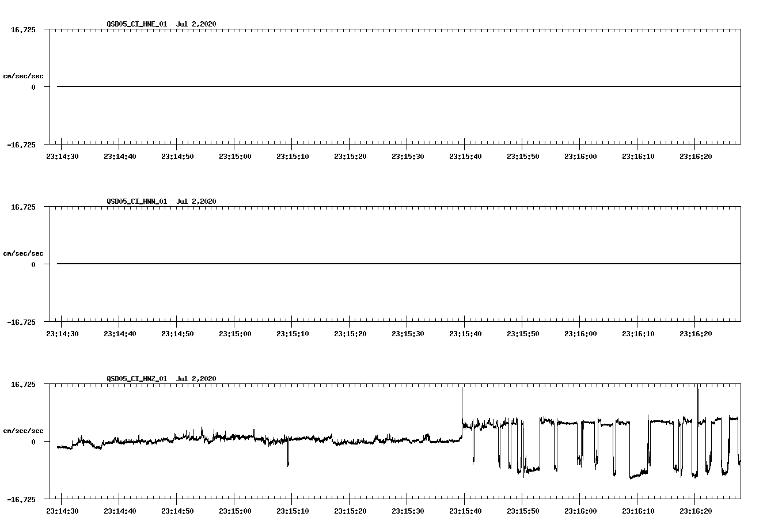The width and height of the screenshot is (782, 532).
Task: Click the QSD05_CI_HNZ_01 plot title
Action: (161, 379)
